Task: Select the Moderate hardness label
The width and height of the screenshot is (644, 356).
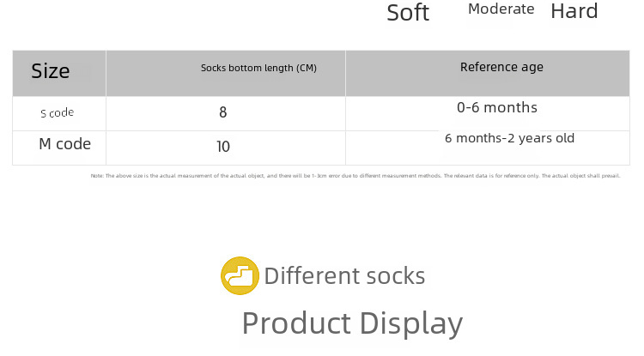Action: (x=501, y=9)
